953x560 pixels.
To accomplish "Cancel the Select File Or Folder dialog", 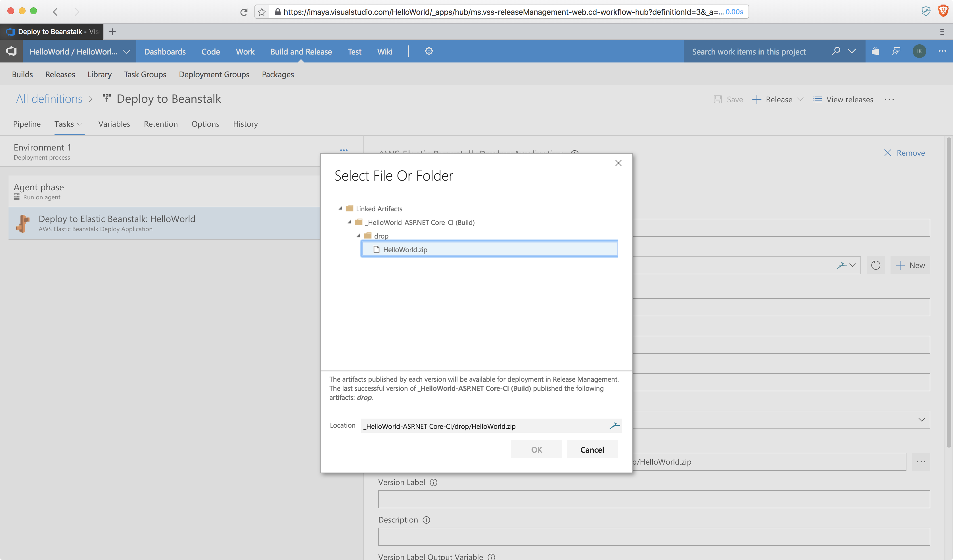I will coord(592,450).
